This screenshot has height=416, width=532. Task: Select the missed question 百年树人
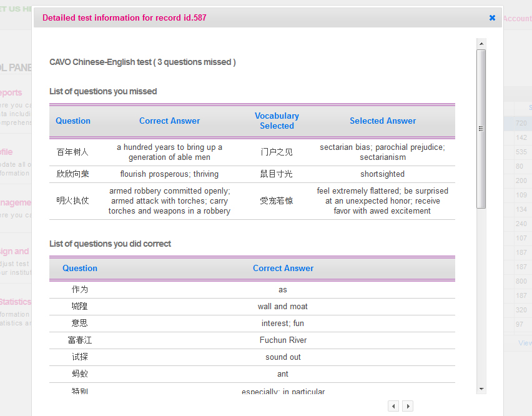[x=72, y=152]
